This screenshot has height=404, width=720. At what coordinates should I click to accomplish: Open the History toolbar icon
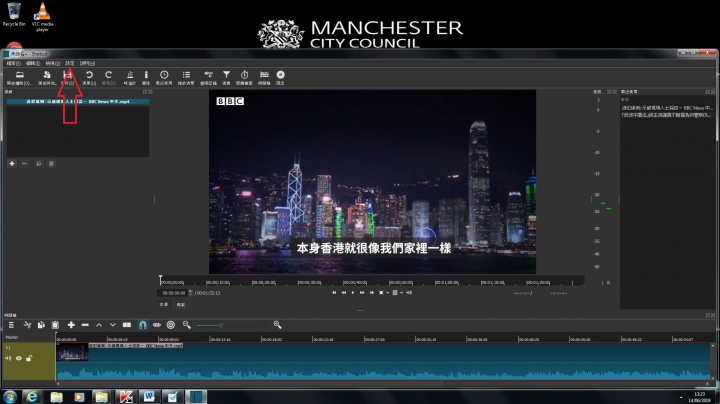[208, 75]
